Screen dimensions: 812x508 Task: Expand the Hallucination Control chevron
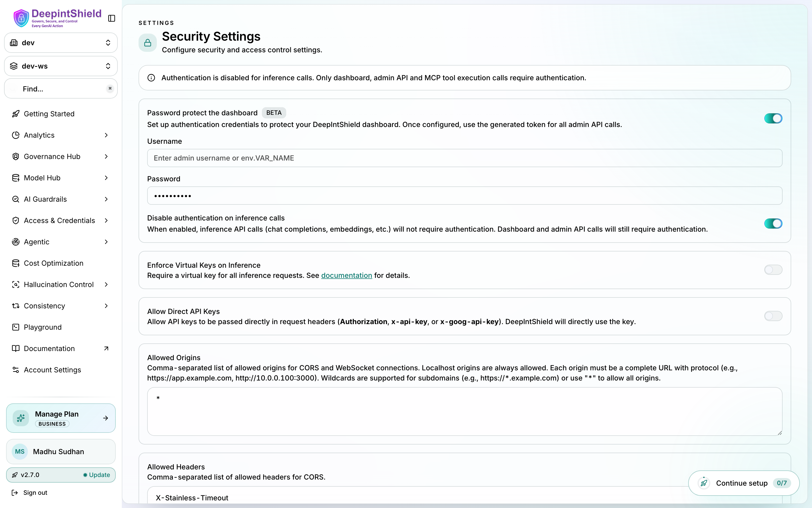click(106, 284)
